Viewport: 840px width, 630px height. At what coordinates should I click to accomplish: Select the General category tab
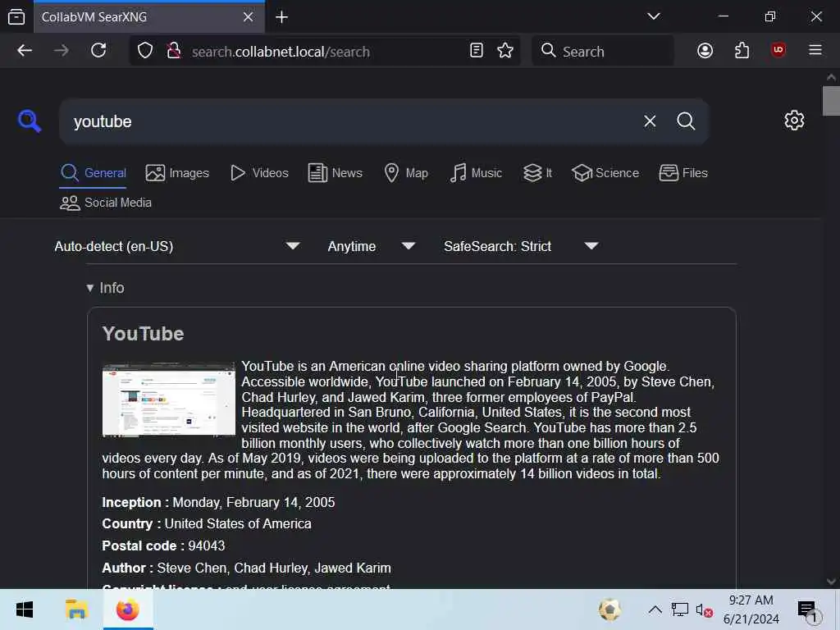point(94,173)
